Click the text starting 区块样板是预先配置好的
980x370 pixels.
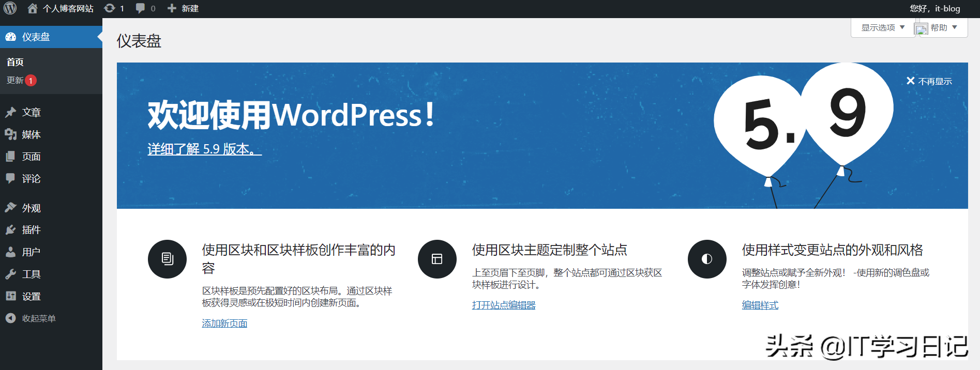point(297,297)
